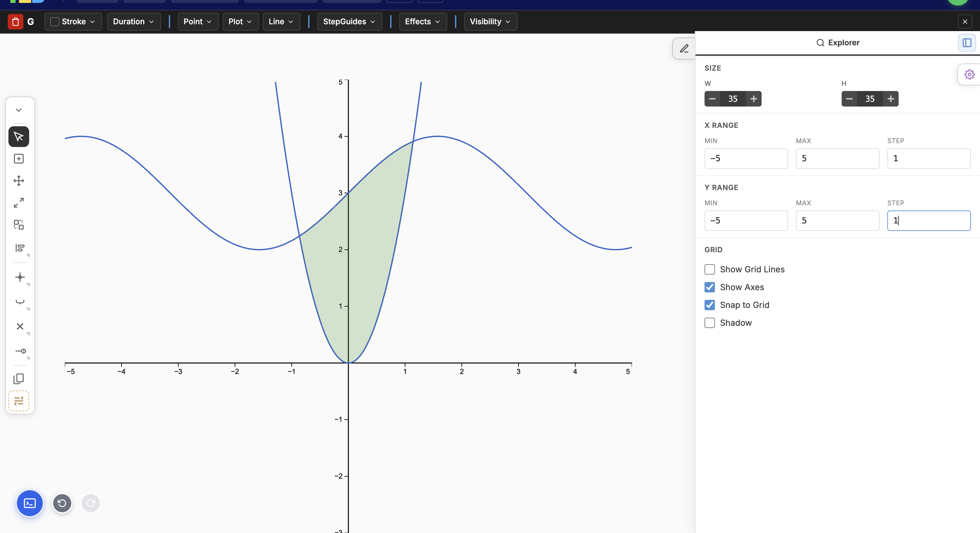980x533 pixels.
Task: Increase the width W value
Action: click(x=754, y=99)
